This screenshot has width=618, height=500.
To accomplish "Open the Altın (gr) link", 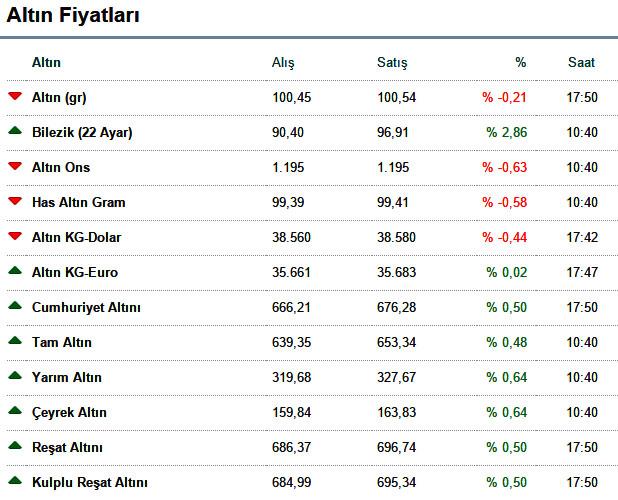I will coord(59,97).
